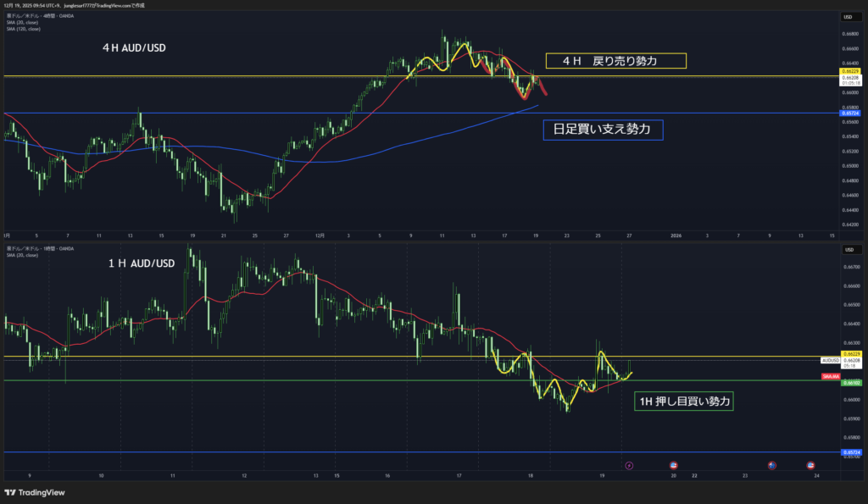The width and height of the screenshot is (868, 504).
Task: Select the blue '日足買い支え勢力' text box
Action: (x=602, y=129)
